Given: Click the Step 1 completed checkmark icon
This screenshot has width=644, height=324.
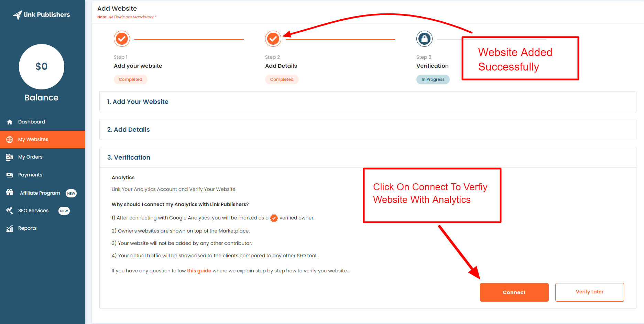Looking at the screenshot, I should pos(122,39).
